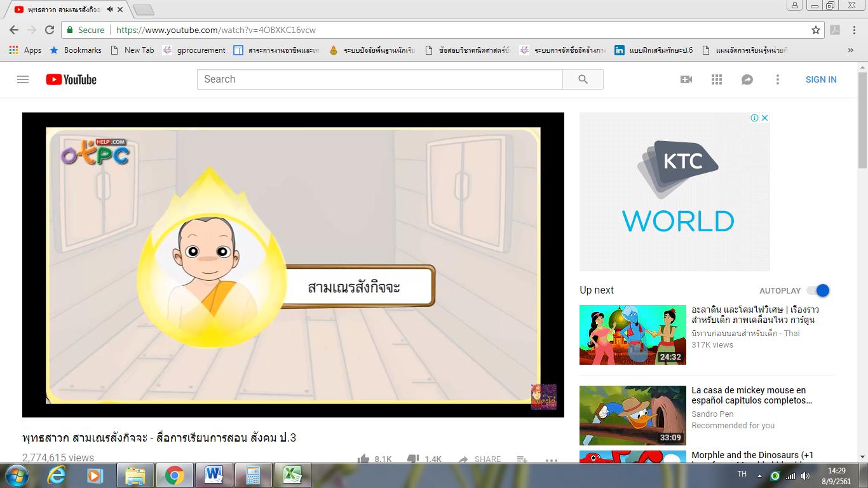Select the YouTube video browser tab

coord(65,10)
